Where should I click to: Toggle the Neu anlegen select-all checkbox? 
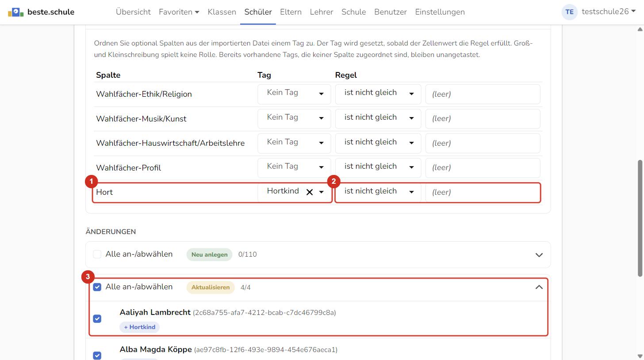[x=97, y=254]
